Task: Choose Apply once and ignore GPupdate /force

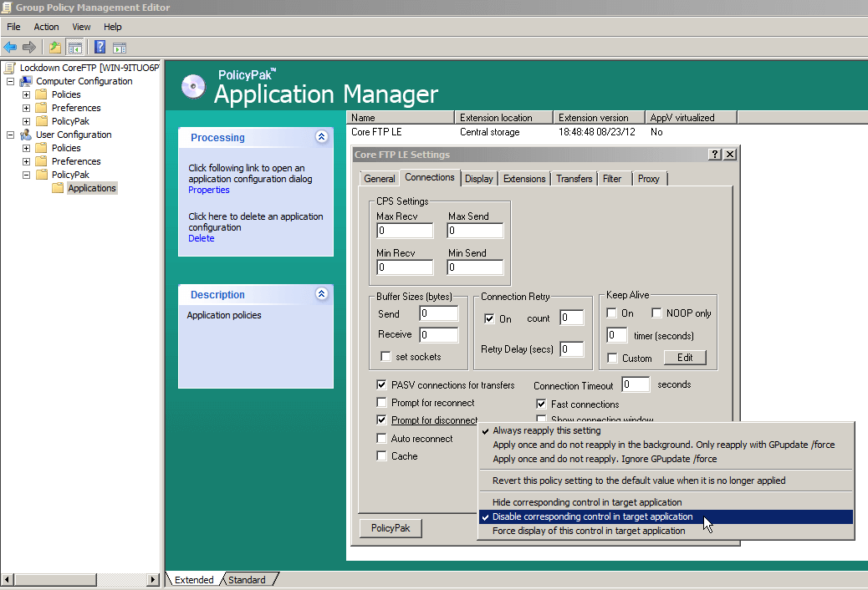Action: (x=666, y=459)
